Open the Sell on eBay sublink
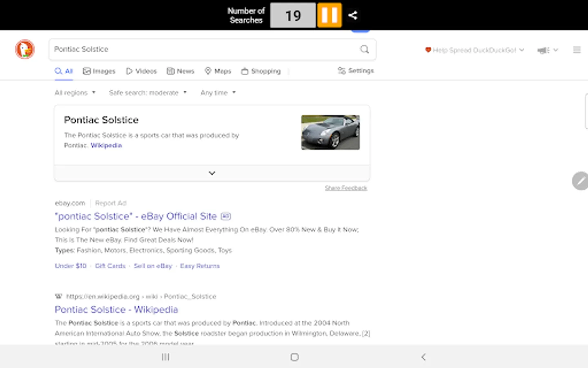This screenshot has height=368, width=588. coord(153,266)
